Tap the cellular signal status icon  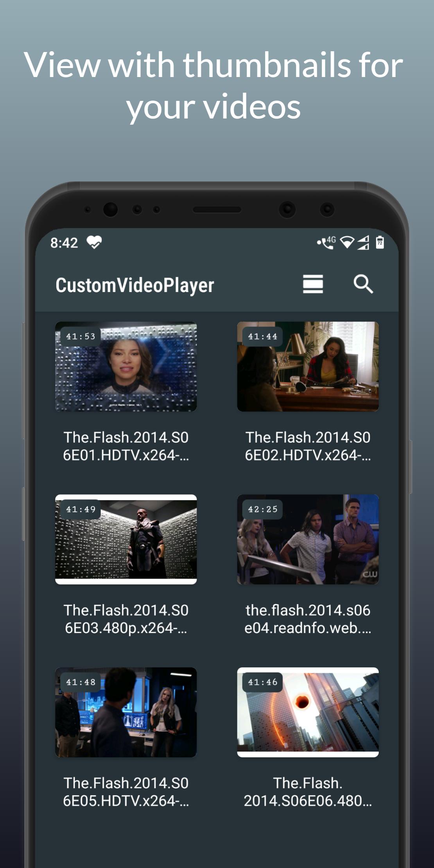click(363, 243)
